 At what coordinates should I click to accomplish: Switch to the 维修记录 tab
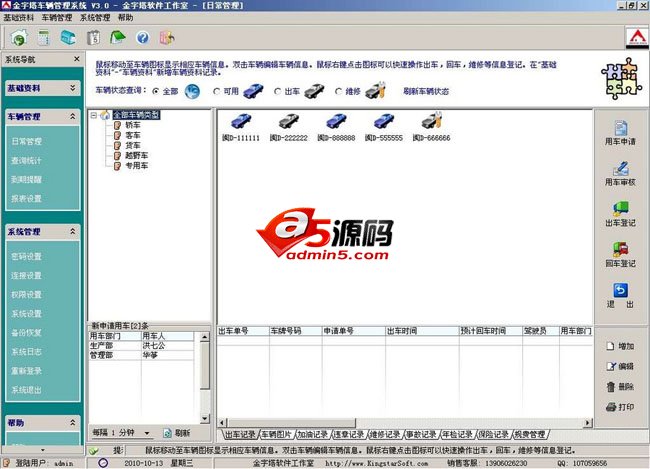pyautogui.click(x=385, y=435)
